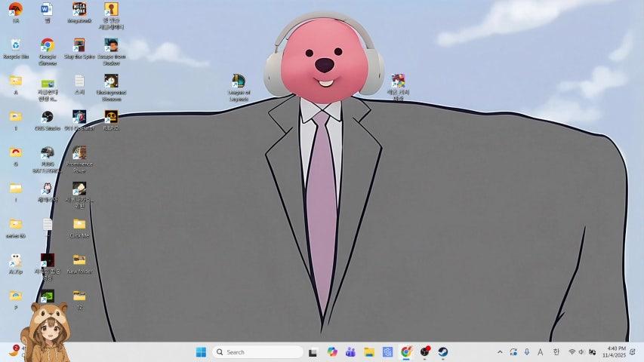Open the date and time flyout

[615, 352]
